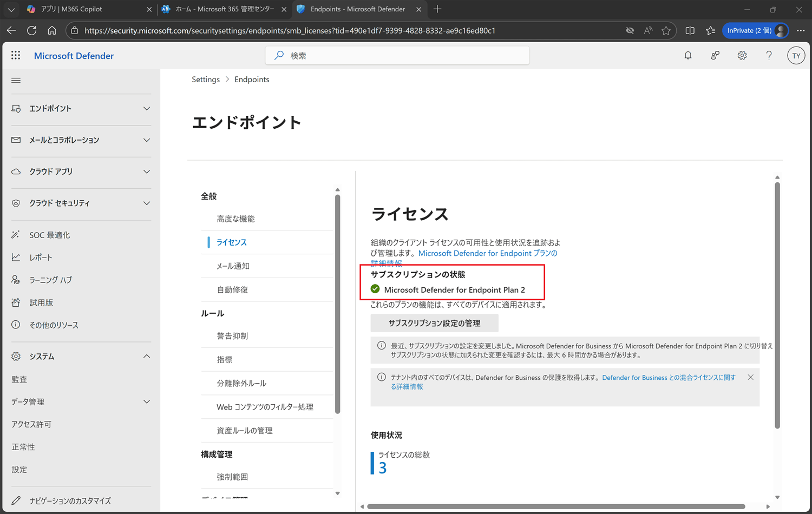Expand the クラウド セキュリティ navigation section
The width and height of the screenshot is (812, 514).
pos(81,203)
